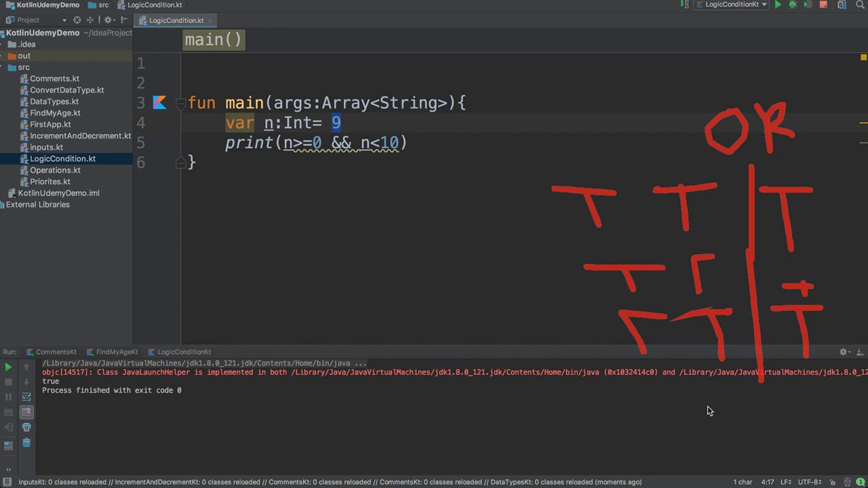Open inputs.kt file
The image size is (868, 488).
click(46, 147)
